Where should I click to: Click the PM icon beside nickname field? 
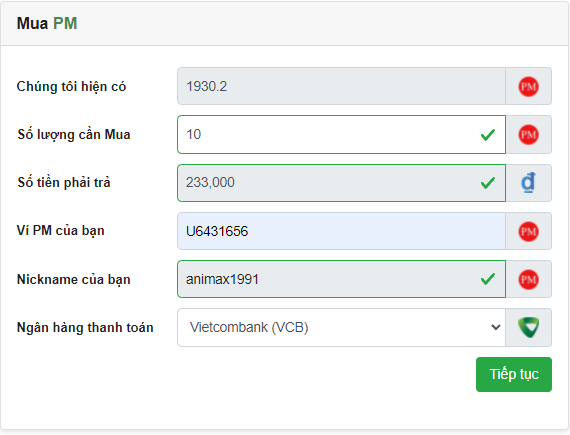(x=528, y=279)
